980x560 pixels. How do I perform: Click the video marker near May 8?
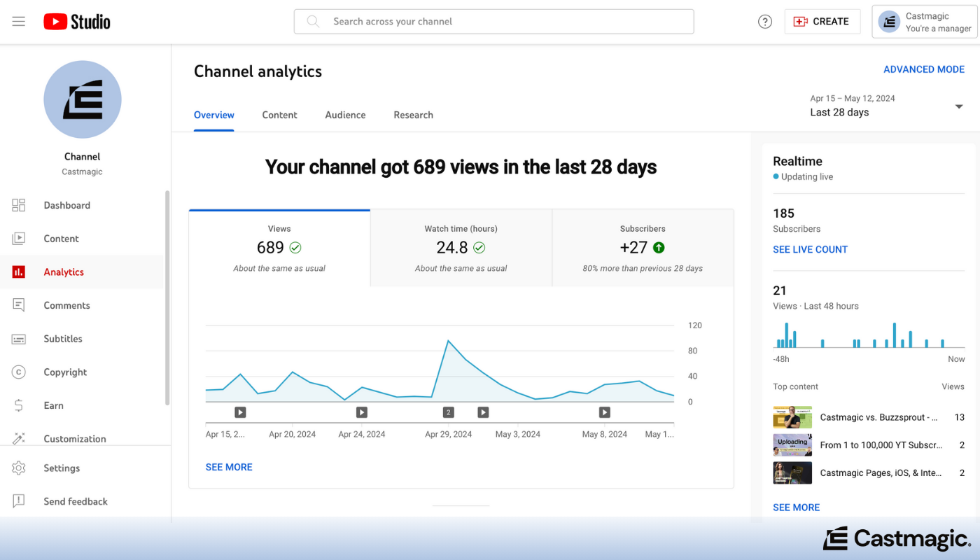pos(604,412)
